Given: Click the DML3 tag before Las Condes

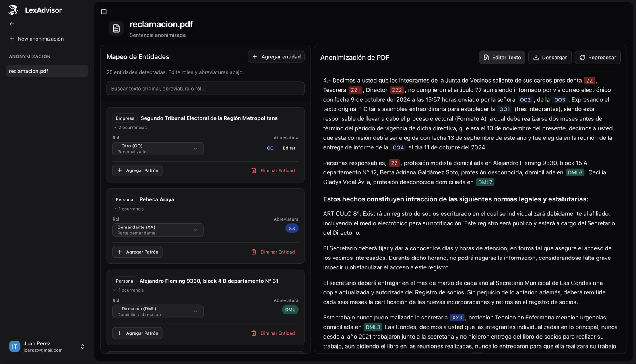Looking at the screenshot, I should (x=373, y=327).
